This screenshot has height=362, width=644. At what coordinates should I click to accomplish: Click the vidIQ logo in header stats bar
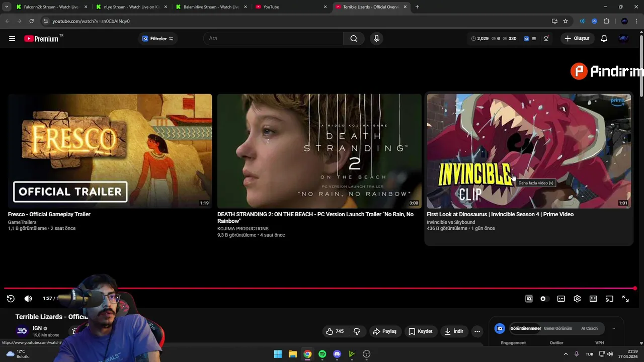click(526, 39)
